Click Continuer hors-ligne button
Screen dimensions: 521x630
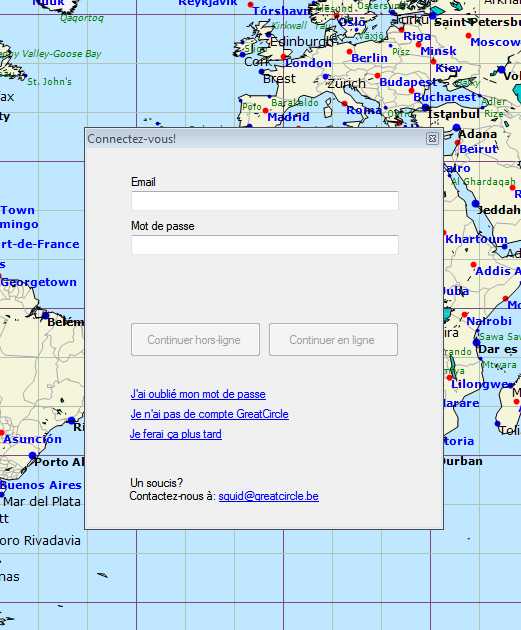coord(195,340)
